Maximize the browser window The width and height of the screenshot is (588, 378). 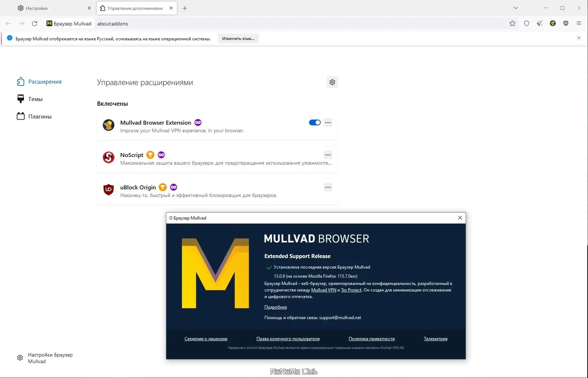(x=563, y=8)
